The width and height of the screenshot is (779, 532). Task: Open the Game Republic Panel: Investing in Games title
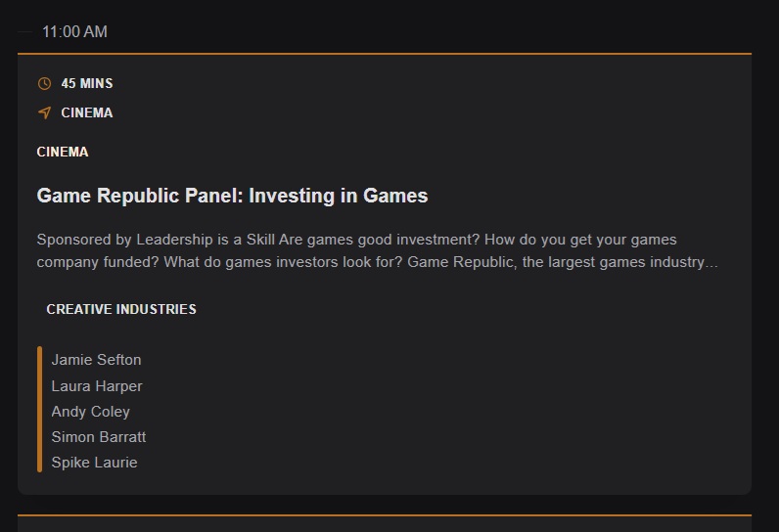pos(232,196)
